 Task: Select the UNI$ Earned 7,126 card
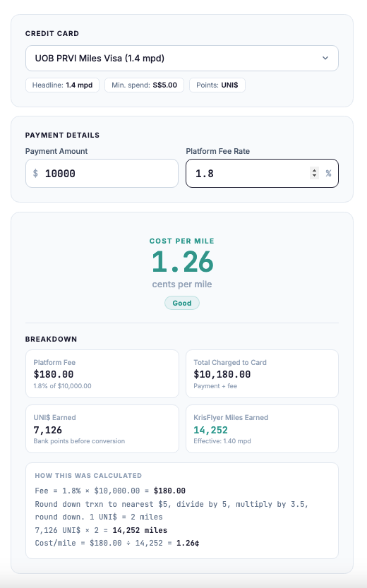point(102,428)
